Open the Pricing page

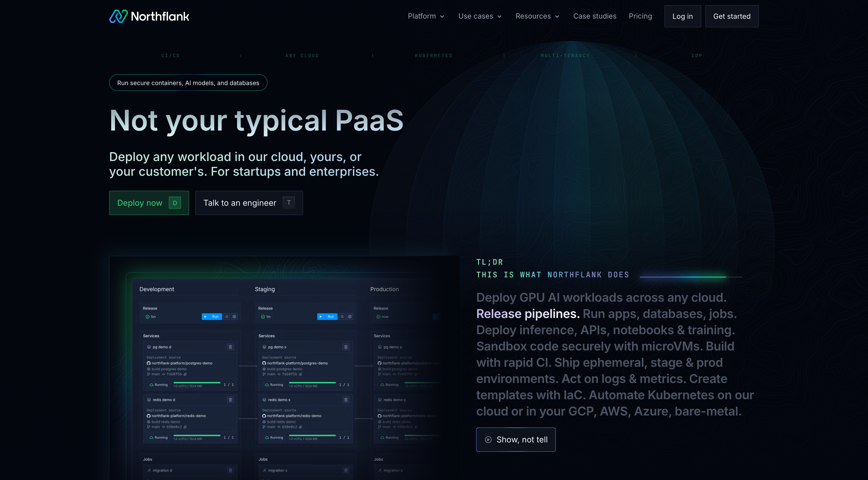(x=640, y=16)
